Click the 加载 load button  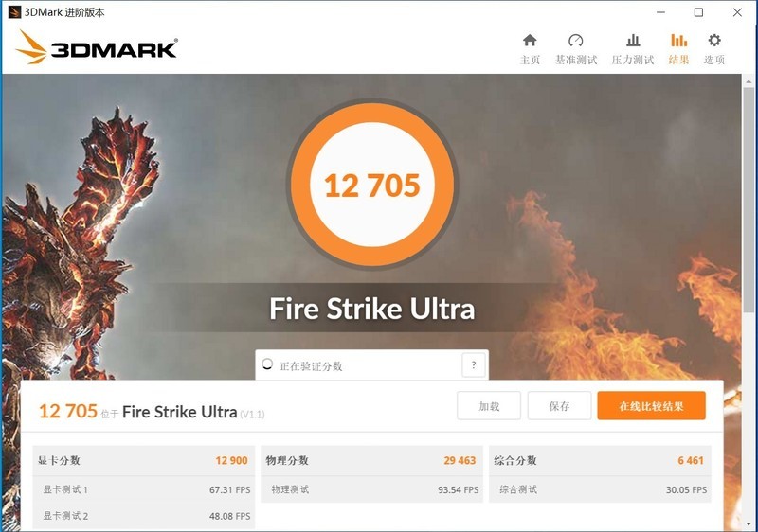pyautogui.click(x=489, y=405)
